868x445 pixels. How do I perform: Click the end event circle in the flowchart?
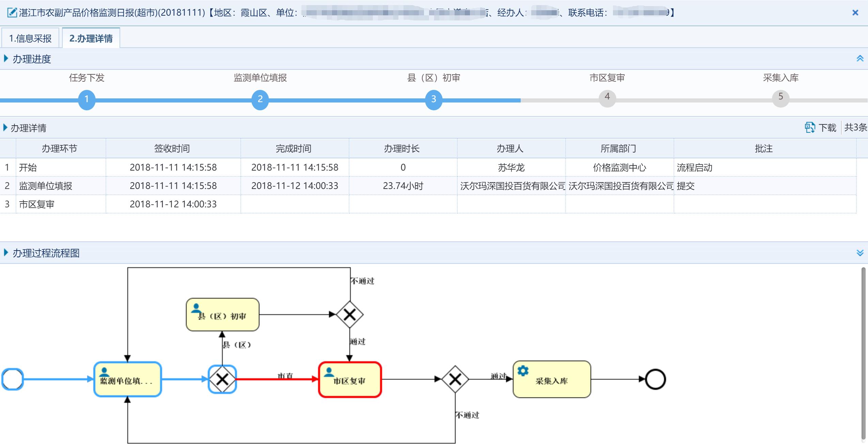click(655, 379)
